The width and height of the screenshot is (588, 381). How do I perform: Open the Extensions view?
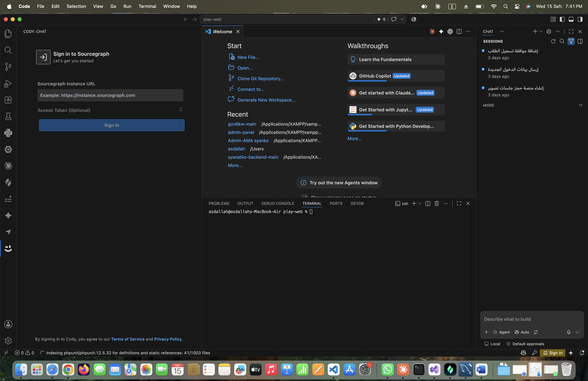(x=8, y=100)
